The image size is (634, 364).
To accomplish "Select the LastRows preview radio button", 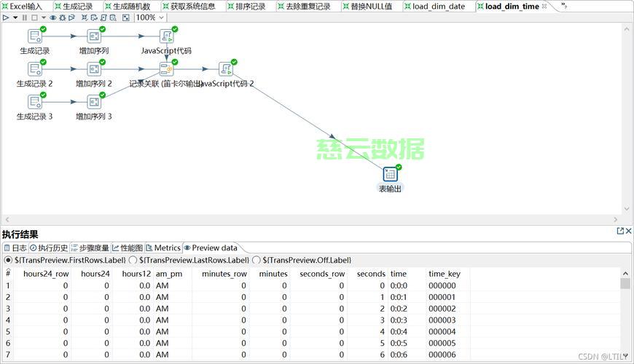I will coord(133,260).
